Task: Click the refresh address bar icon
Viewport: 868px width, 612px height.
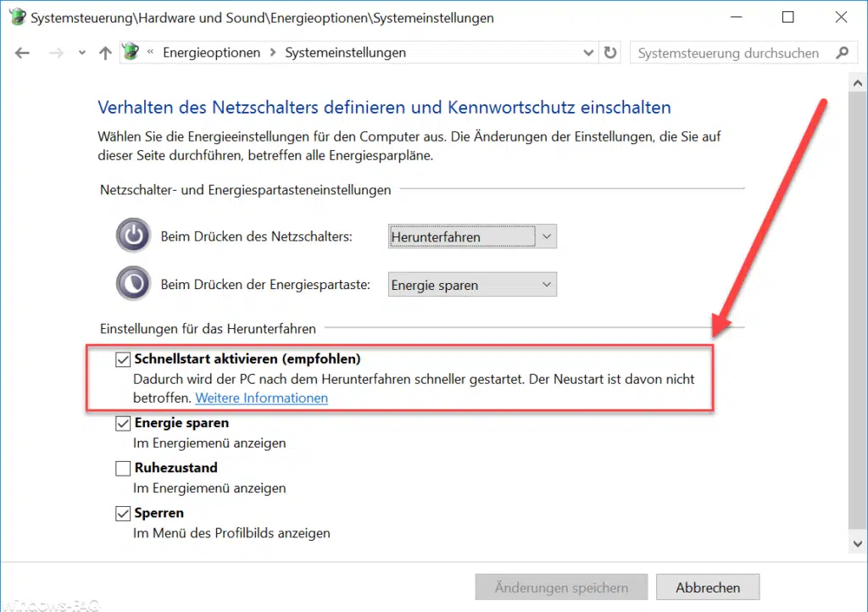Action: coord(610,53)
